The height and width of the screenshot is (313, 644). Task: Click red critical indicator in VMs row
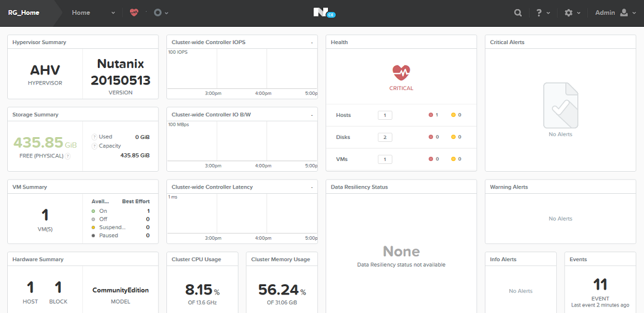click(431, 159)
